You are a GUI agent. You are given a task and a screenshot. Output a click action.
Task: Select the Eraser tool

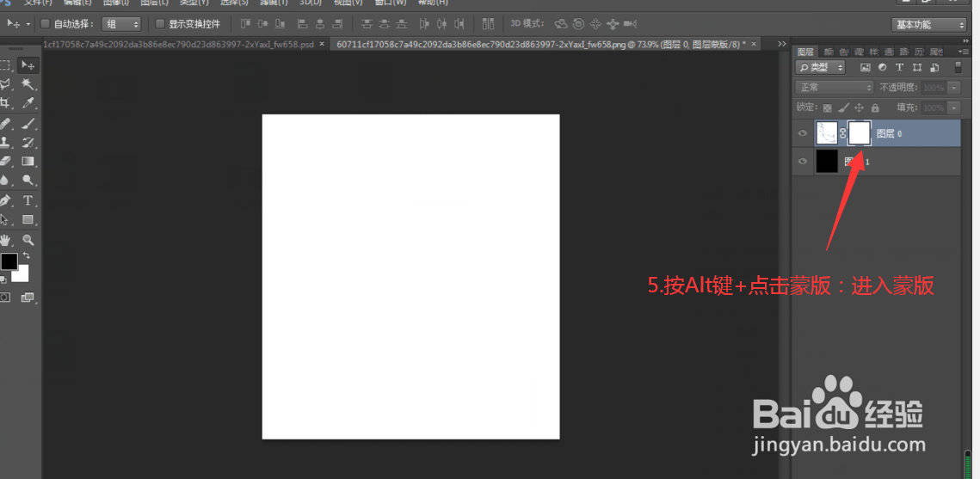5,161
